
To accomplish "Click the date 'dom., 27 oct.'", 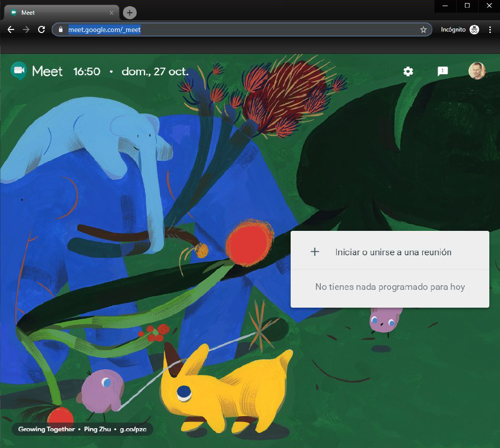I will pyautogui.click(x=155, y=72).
